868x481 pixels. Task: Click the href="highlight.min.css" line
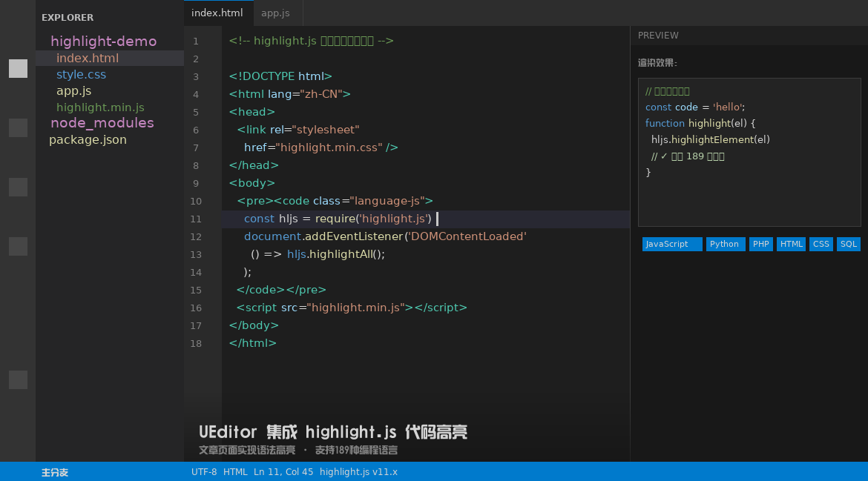[x=321, y=147]
